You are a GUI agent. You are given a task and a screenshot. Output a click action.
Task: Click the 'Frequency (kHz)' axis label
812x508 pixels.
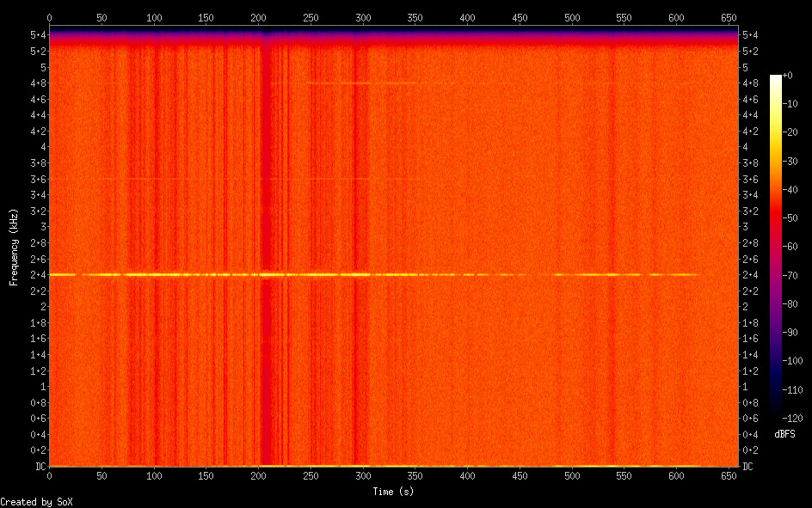click(14, 247)
